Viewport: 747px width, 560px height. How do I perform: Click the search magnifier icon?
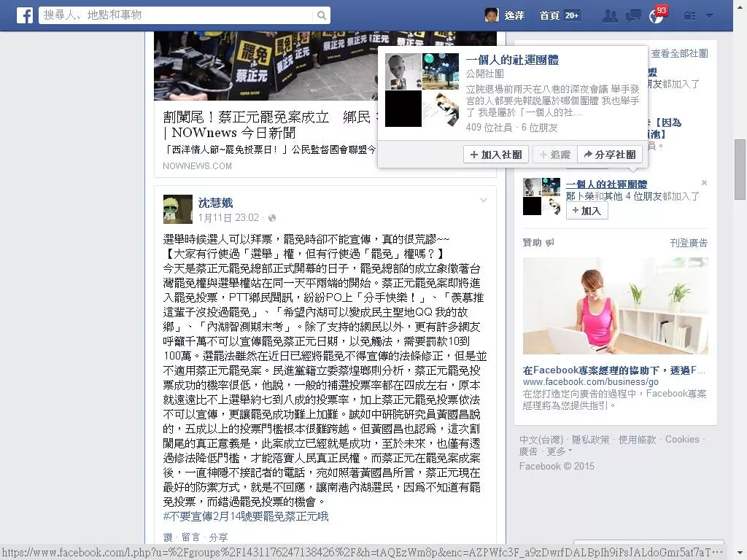tap(322, 15)
